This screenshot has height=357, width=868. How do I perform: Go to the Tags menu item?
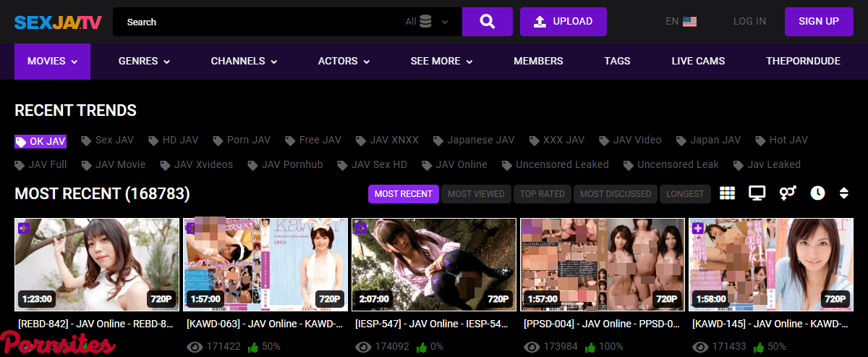(x=617, y=62)
